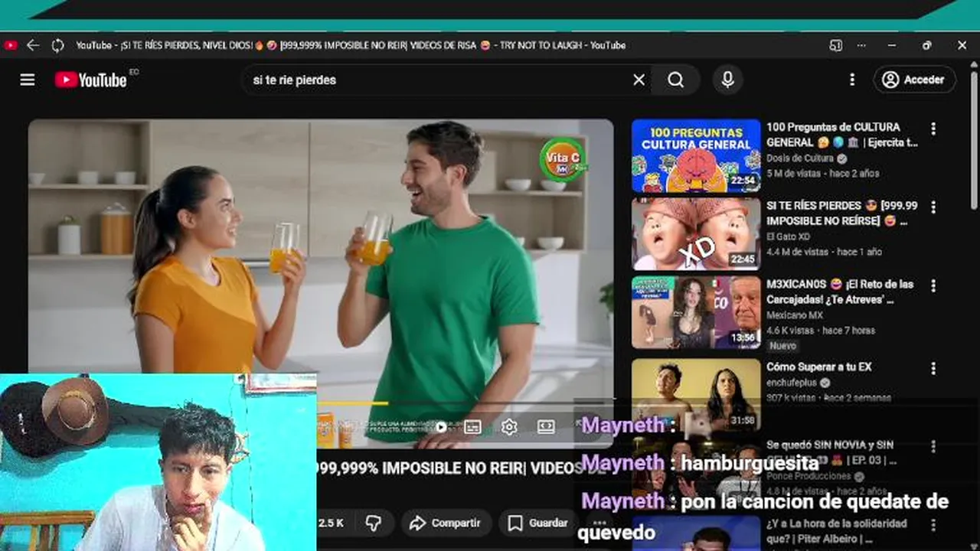Open the options menu for SI TE RÍES PIERDES
980x551 pixels.
point(933,207)
